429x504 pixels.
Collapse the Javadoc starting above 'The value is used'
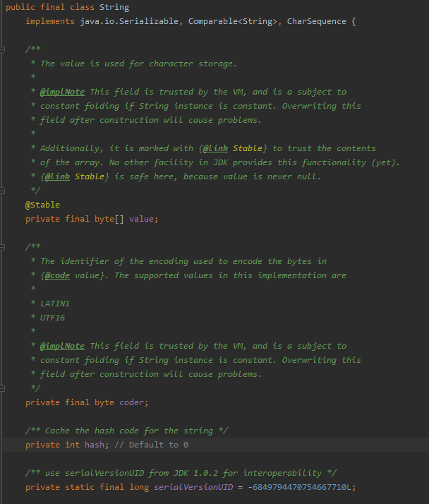pyautogui.click(x=2, y=49)
